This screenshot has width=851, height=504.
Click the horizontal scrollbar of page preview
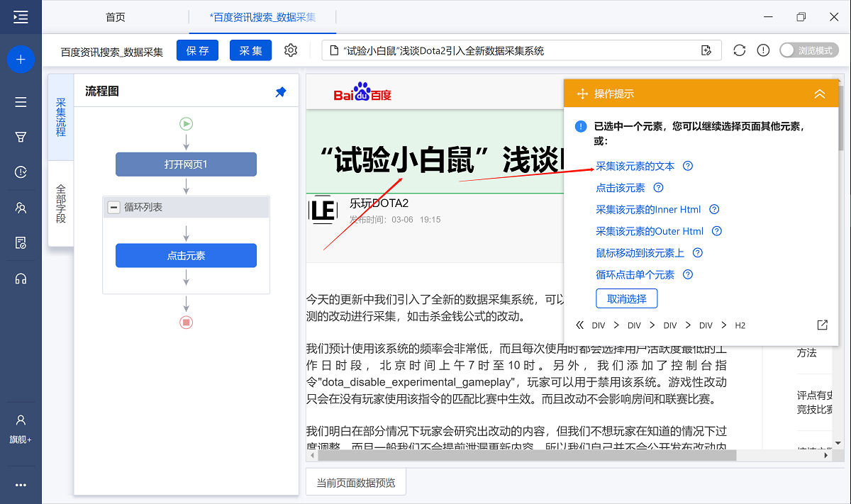527,455
